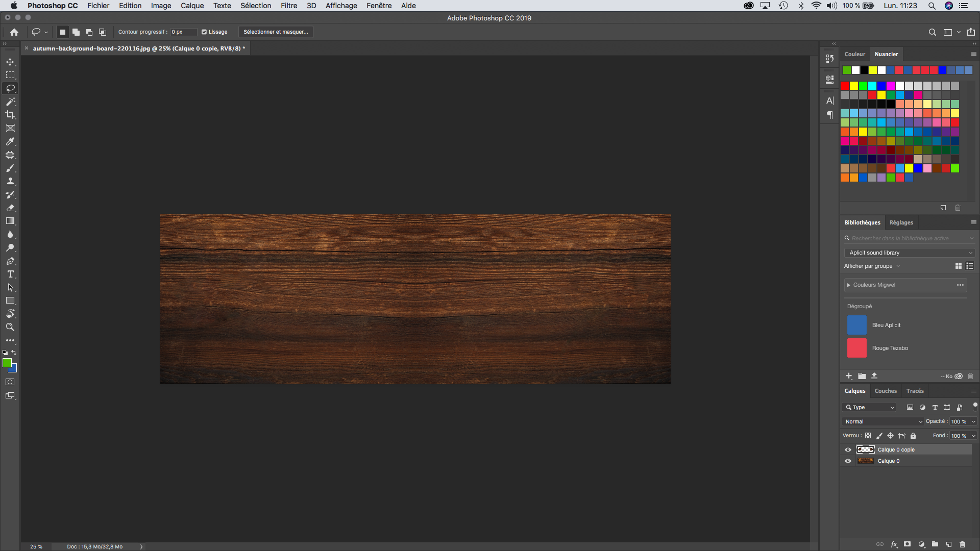Toggle visibility of Calque 0
Screen dimensions: 980x551
[x=849, y=461]
